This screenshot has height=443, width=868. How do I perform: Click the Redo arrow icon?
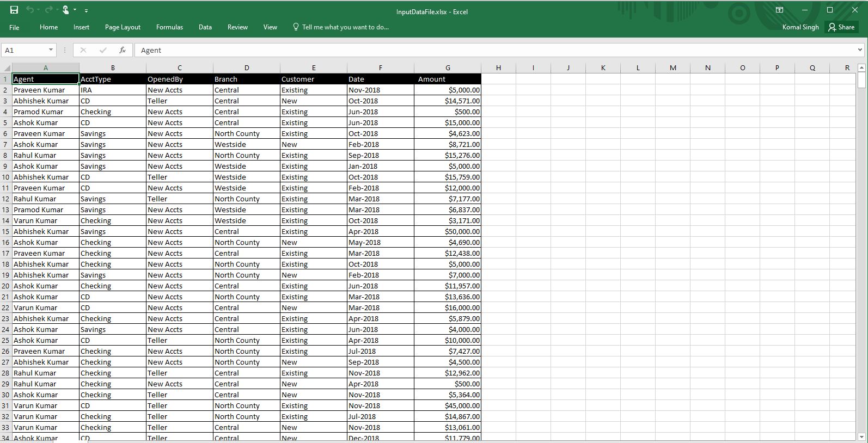(47, 10)
